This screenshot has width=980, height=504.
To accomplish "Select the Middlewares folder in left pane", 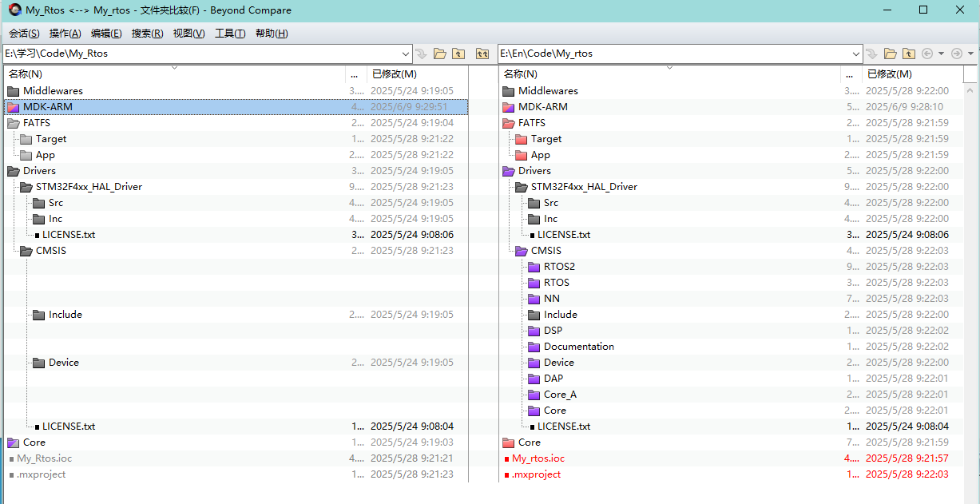I will [50, 90].
